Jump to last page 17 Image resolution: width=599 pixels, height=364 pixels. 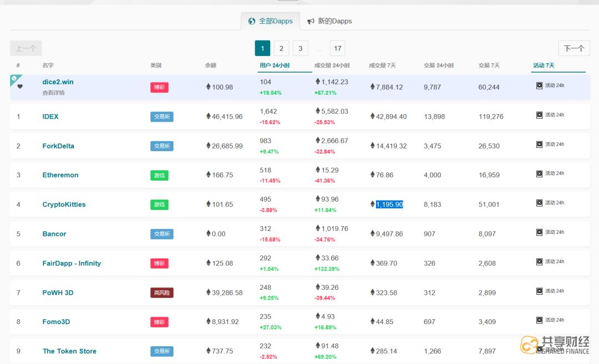[x=337, y=48]
